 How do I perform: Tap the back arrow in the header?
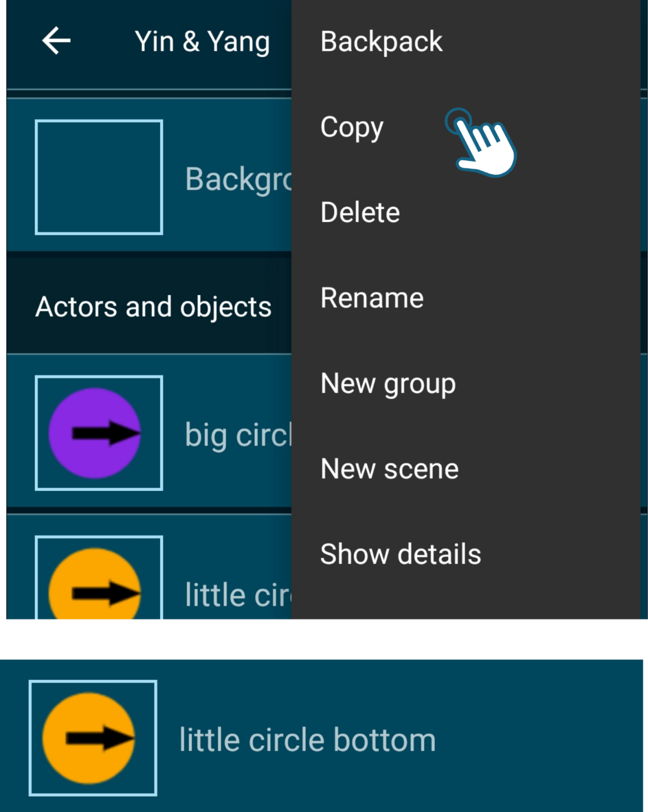tap(56, 41)
